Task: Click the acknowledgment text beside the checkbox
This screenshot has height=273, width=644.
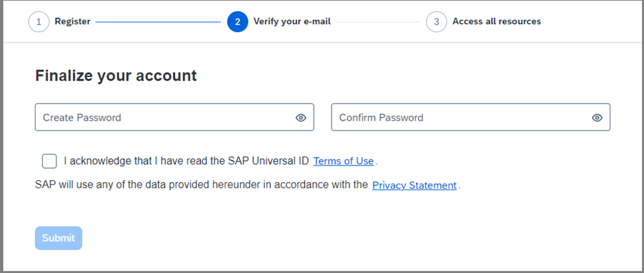Action: point(186,161)
